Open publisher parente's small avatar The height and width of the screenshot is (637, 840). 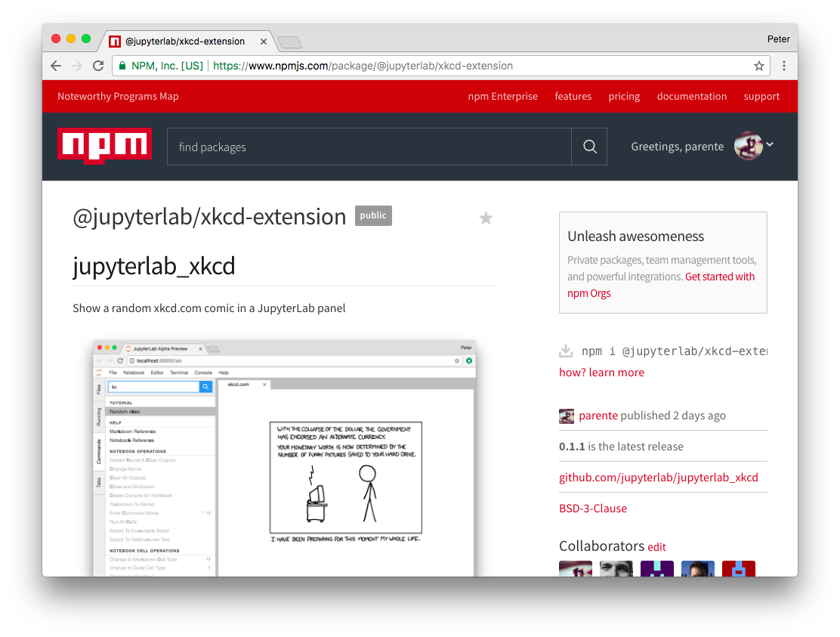567,416
